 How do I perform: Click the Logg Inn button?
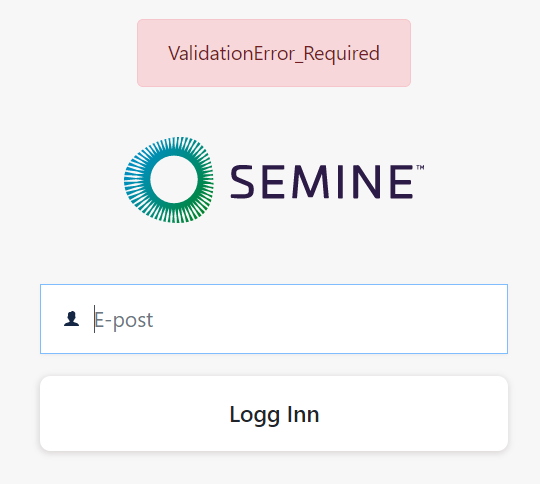point(274,413)
